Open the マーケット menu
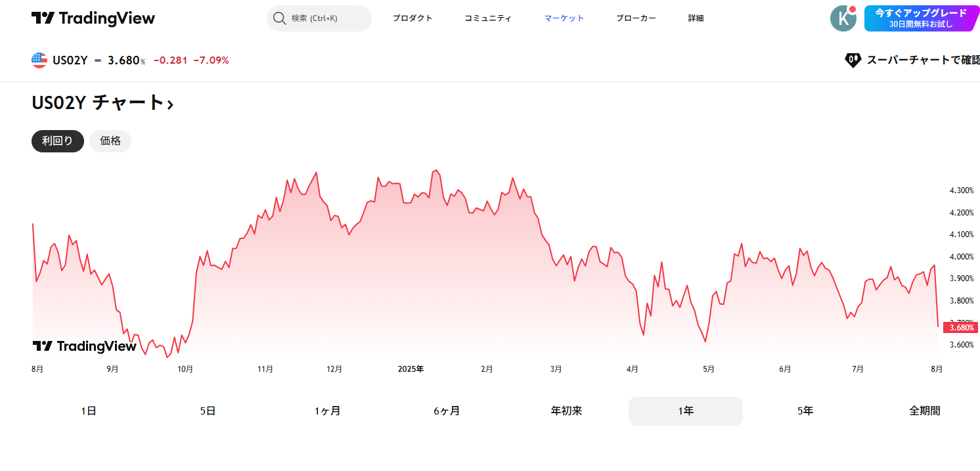The height and width of the screenshot is (471, 980). pos(564,18)
